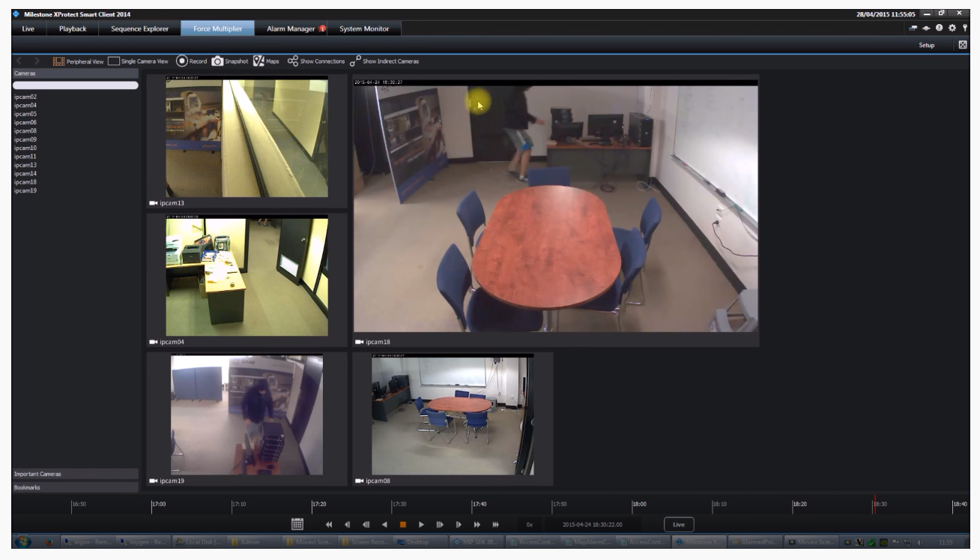This screenshot has width=980, height=560.
Task: Click the Snapshot camera icon
Action: tap(217, 61)
